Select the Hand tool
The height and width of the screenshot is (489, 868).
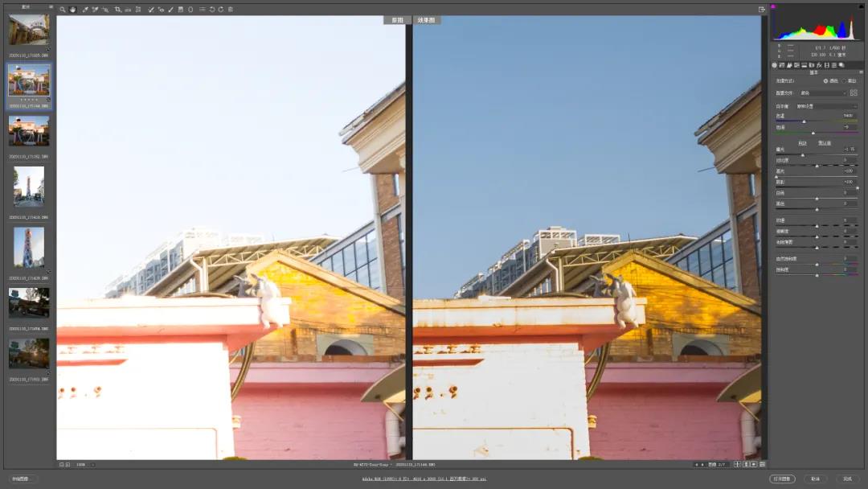72,10
